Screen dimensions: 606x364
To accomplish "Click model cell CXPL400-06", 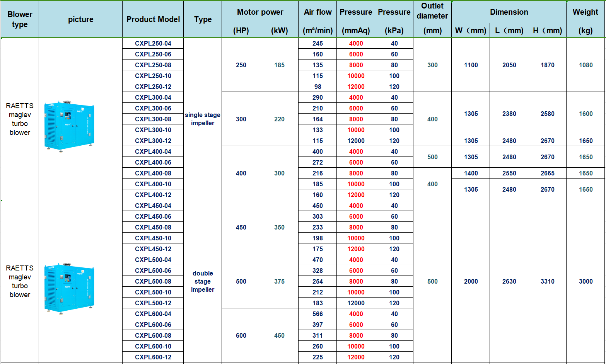I will click(153, 162).
